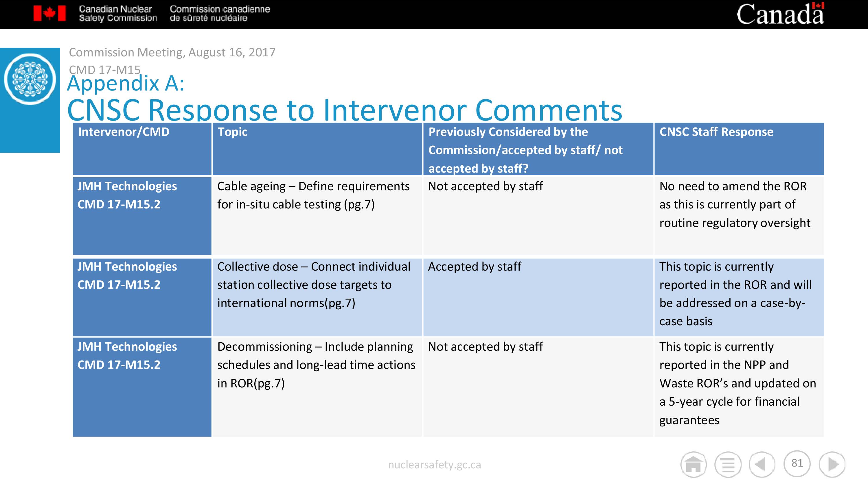Select 'Not accepted by staff' in cable ageing row
868x488 pixels.
[538, 216]
